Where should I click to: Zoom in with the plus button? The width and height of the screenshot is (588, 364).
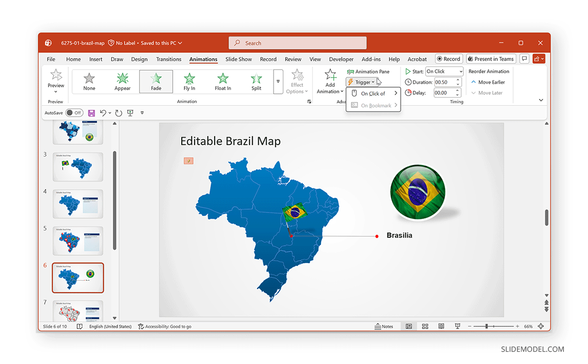pos(517,326)
